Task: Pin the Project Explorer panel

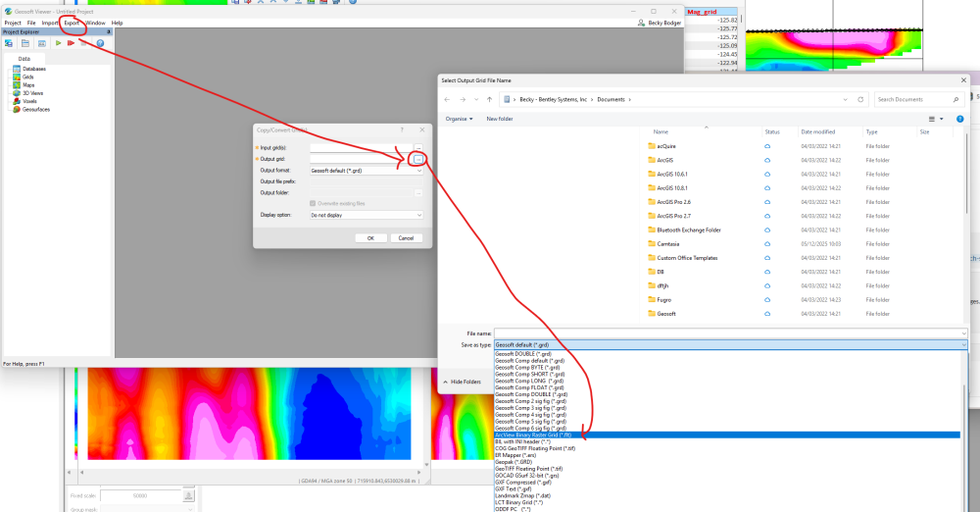Action: pos(108,32)
